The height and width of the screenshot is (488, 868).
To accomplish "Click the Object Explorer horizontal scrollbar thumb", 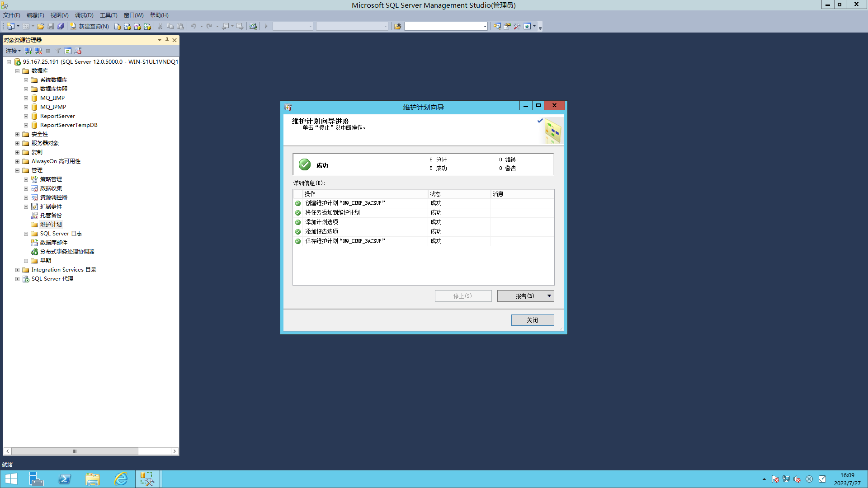I will (x=75, y=451).
